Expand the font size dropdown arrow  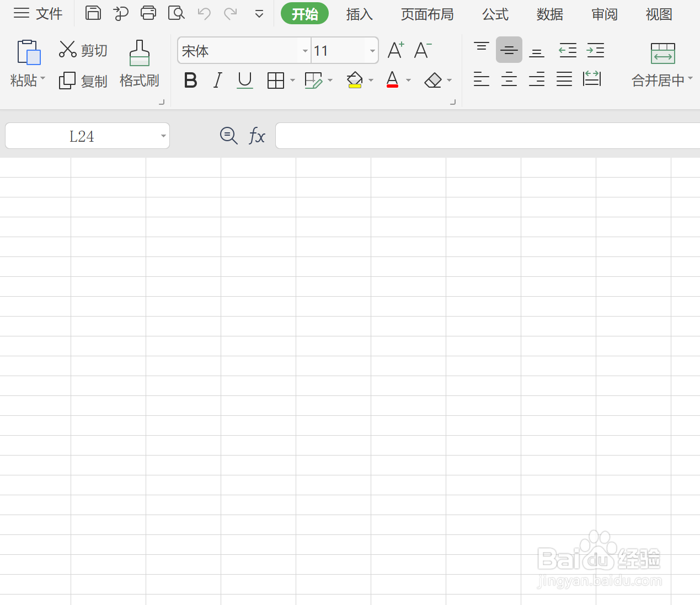coord(372,51)
